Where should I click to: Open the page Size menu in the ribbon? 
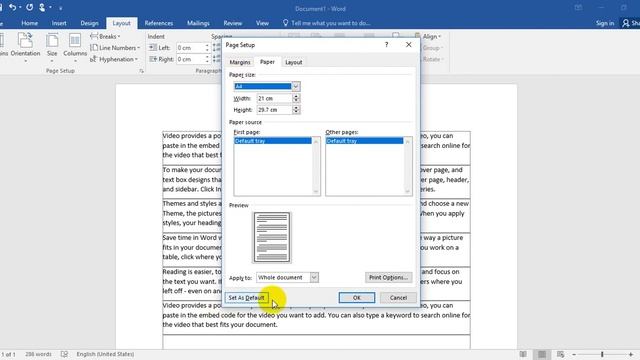(x=52, y=47)
